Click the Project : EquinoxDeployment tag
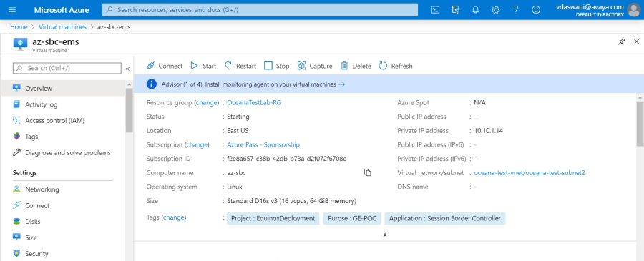 tap(273, 218)
